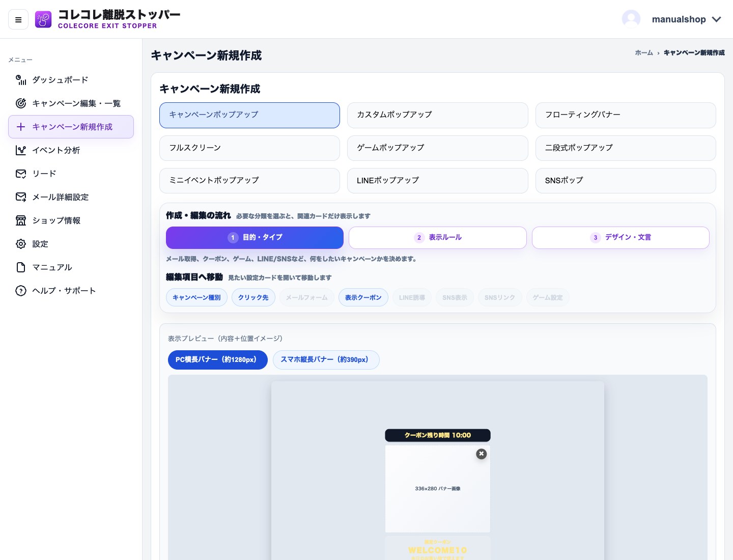Image resolution: width=733 pixels, height=560 pixels.
Task: Jump to キャンペーン種別 setting chip
Action: [196, 297]
